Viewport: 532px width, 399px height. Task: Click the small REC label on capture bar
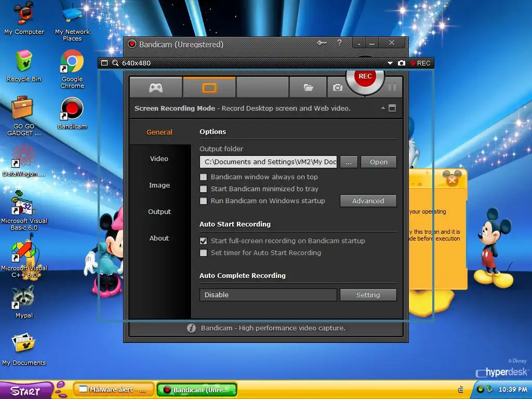tap(421, 63)
